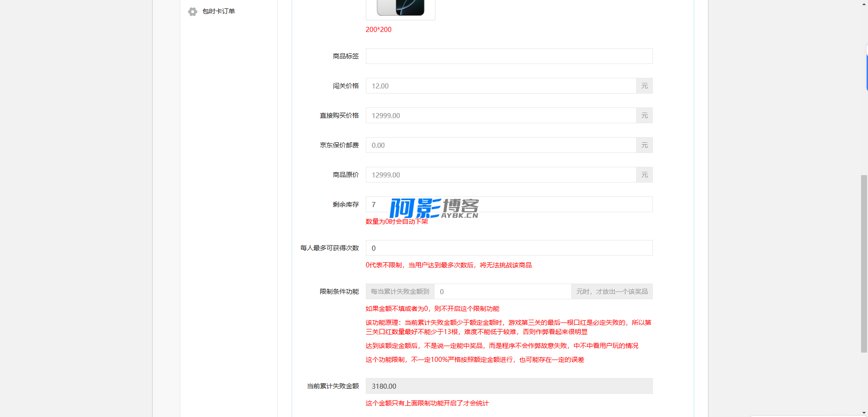The height and width of the screenshot is (417, 868).
Task: Open the 包时卡订单 sidebar menu item
Action: (x=218, y=12)
